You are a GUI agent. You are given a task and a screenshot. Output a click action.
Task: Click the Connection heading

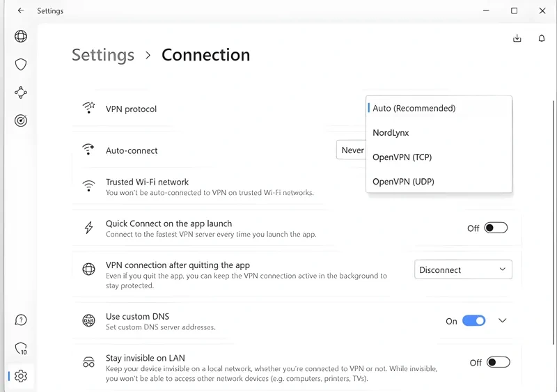pyautogui.click(x=205, y=55)
